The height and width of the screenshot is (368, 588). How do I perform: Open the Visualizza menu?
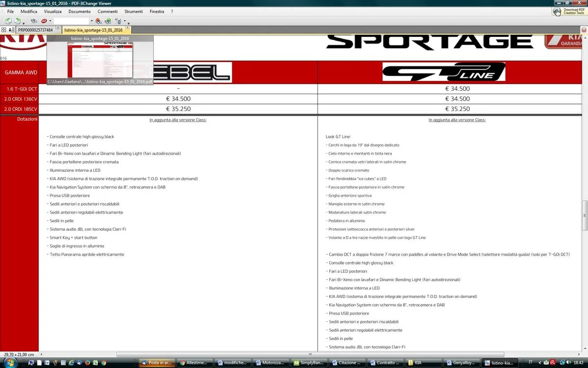(x=53, y=11)
